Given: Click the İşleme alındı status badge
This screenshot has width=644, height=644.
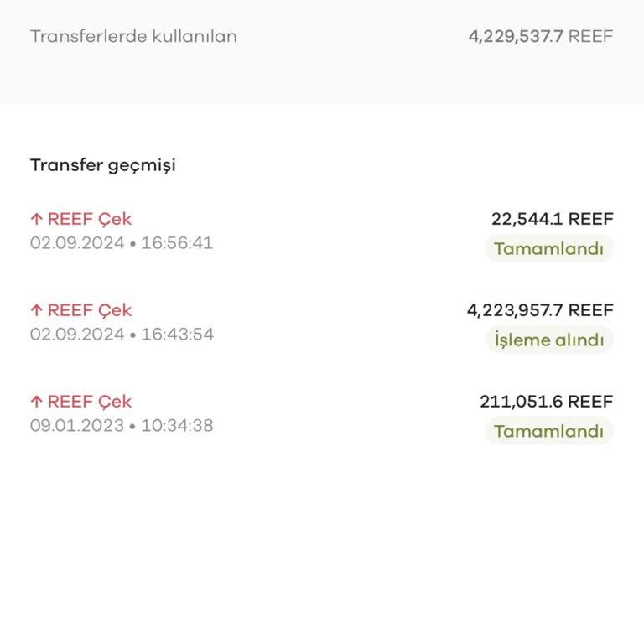Looking at the screenshot, I should pos(548,340).
